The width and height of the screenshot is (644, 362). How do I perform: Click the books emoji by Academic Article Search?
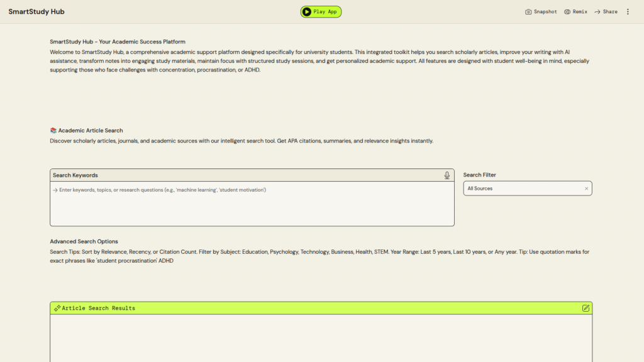53,131
